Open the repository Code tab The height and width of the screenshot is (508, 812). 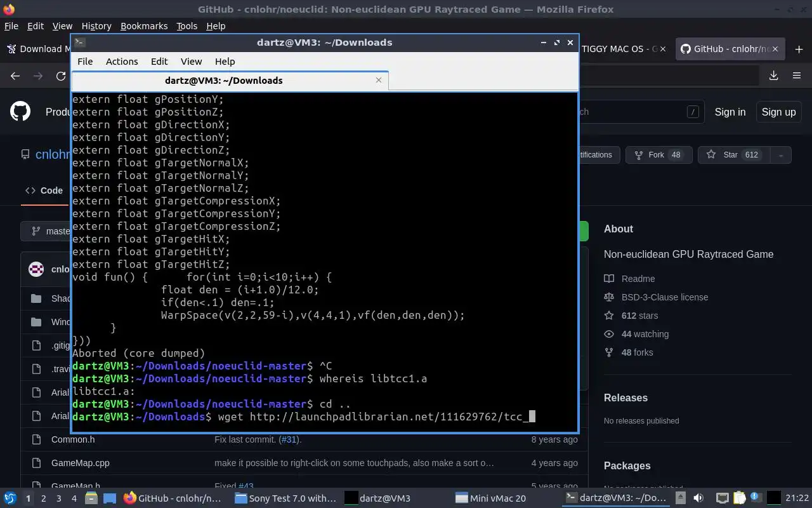pyautogui.click(x=44, y=190)
